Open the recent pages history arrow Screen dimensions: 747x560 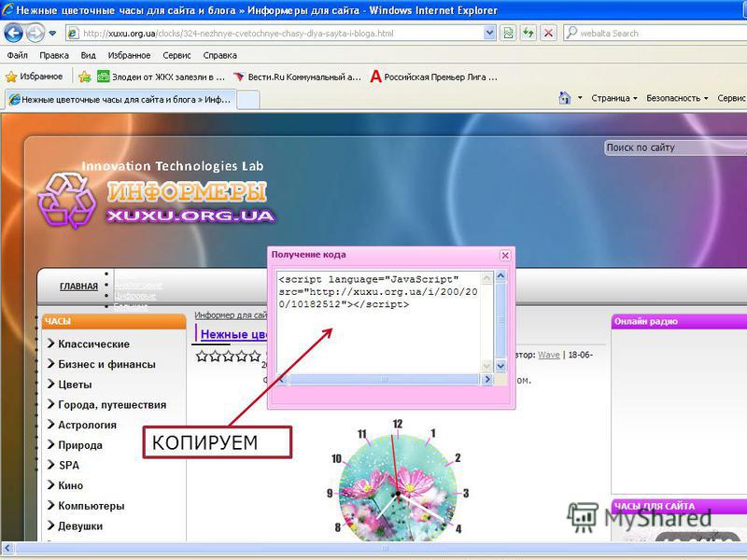52,34
